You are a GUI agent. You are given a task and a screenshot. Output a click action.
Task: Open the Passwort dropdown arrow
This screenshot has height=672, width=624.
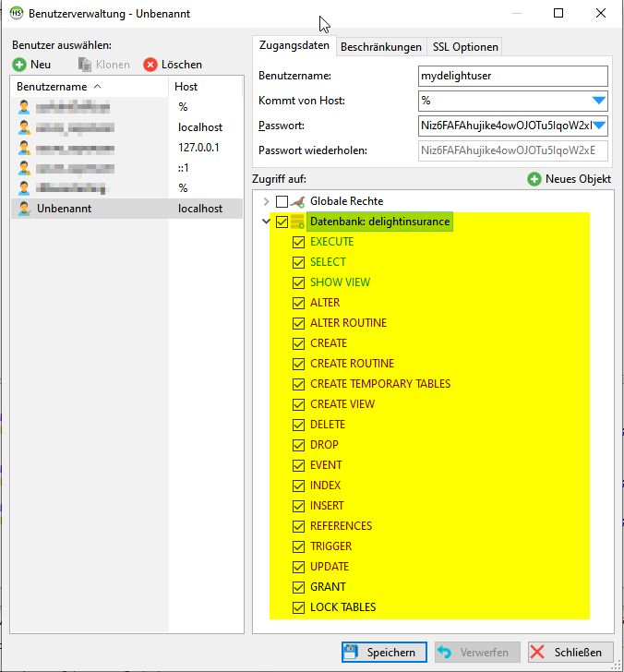tap(598, 126)
